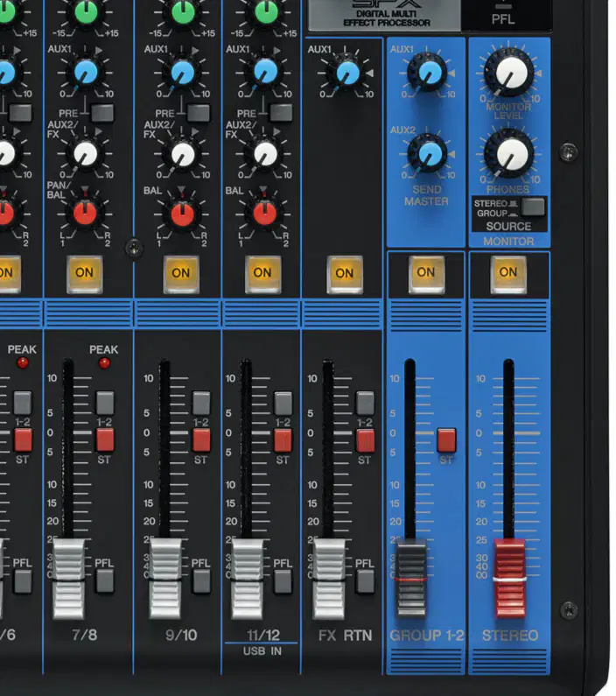Image resolution: width=616 pixels, height=696 pixels.
Task: Click the red BAL knob on channel 11/12
Action: click(265, 213)
